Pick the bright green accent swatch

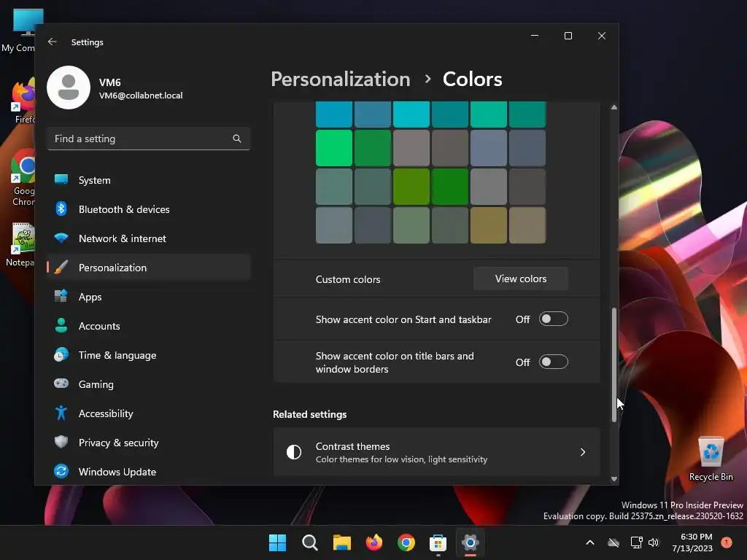pyautogui.click(x=334, y=148)
